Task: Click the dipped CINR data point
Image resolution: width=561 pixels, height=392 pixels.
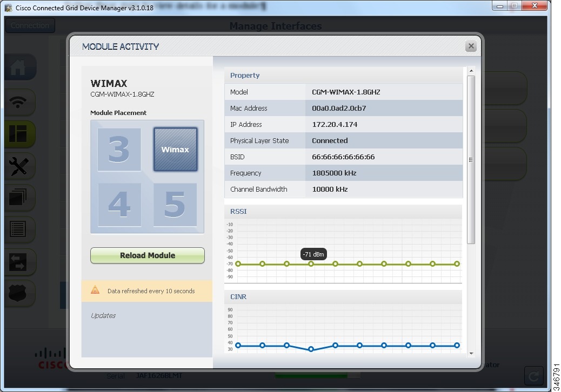Action: [311, 349]
